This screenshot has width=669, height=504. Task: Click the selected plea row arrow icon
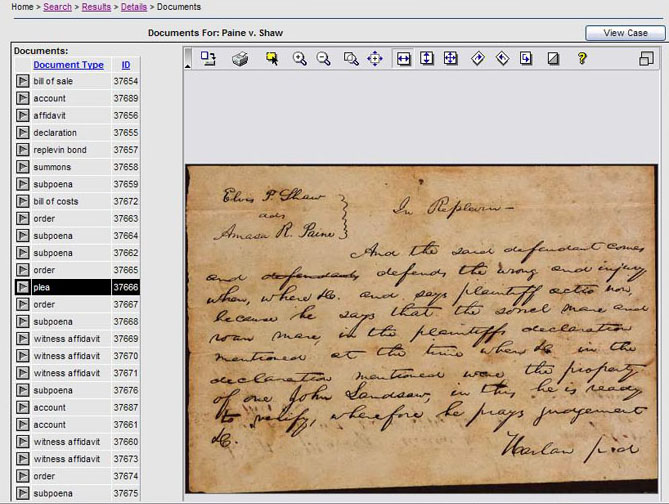pyautogui.click(x=23, y=287)
